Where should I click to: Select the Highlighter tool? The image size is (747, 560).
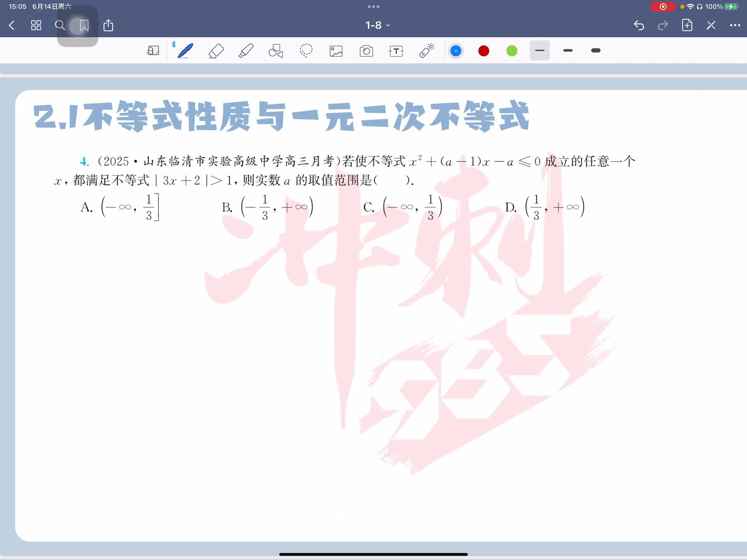pyautogui.click(x=246, y=51)
